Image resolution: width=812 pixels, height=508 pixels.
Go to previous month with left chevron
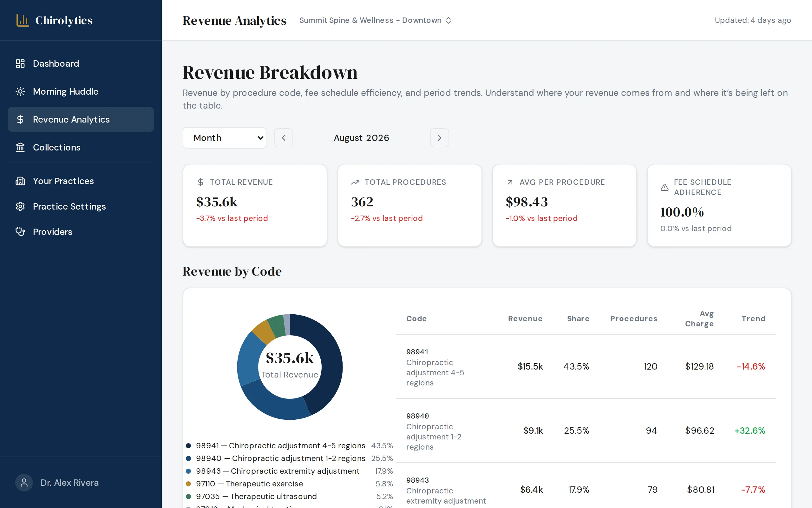pyautogui.click(x=284, y=138)
